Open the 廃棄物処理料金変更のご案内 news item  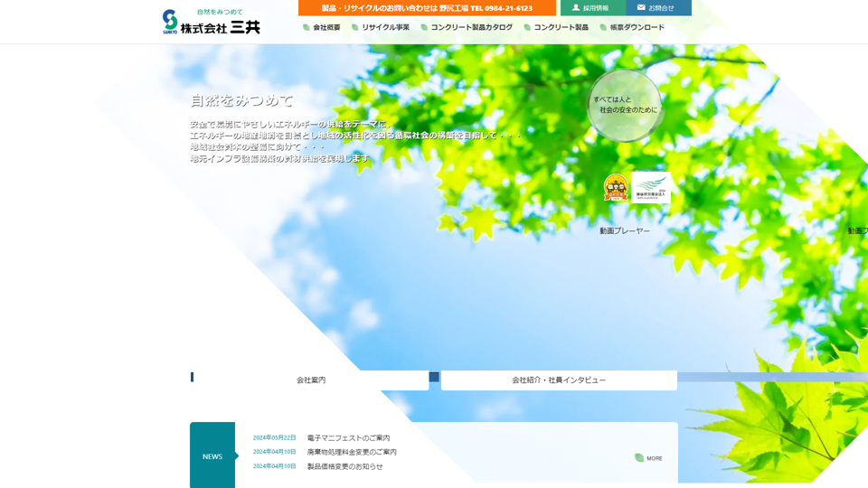pyautogui.click(x=352, y=452)
